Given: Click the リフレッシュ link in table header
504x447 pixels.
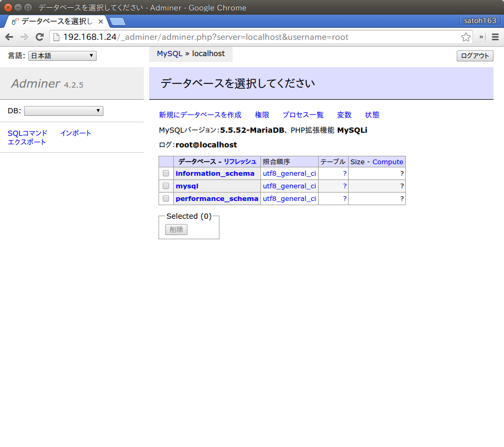Looking at the screenshot, I should 240,162.
